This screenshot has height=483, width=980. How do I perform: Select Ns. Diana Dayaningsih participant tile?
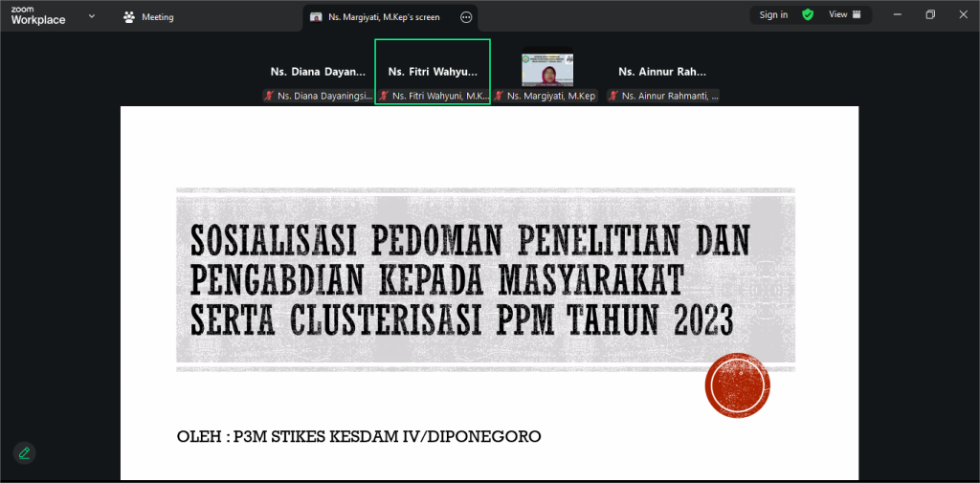[318, 72]
